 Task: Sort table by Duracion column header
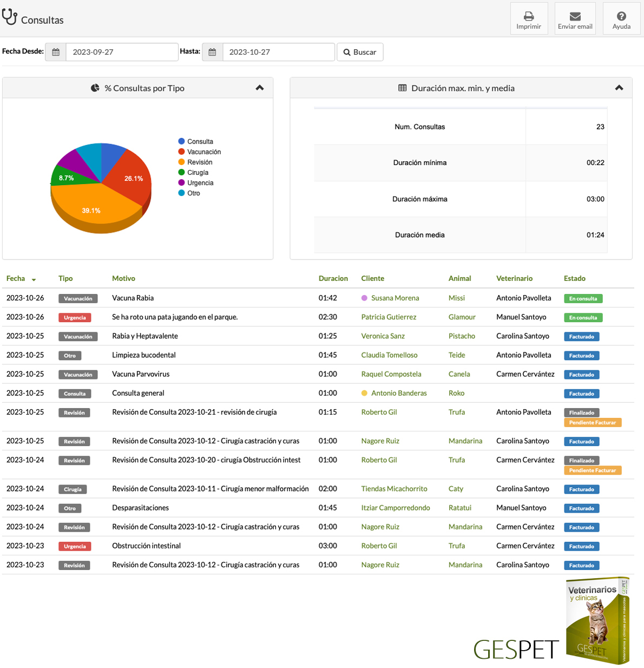333,279
